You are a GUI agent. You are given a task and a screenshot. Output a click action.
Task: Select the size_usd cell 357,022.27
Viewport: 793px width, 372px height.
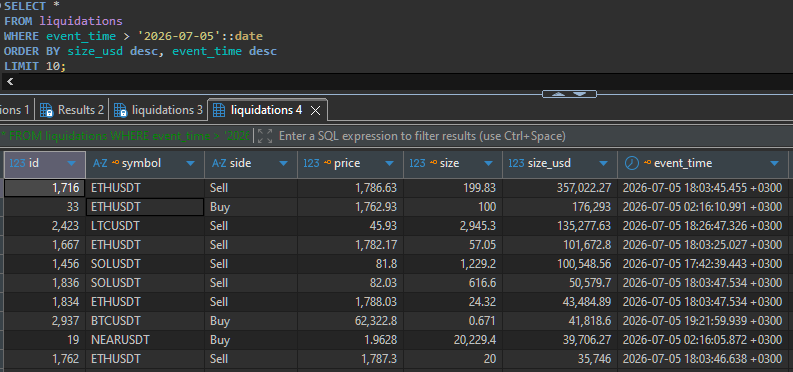pos(560,188)
